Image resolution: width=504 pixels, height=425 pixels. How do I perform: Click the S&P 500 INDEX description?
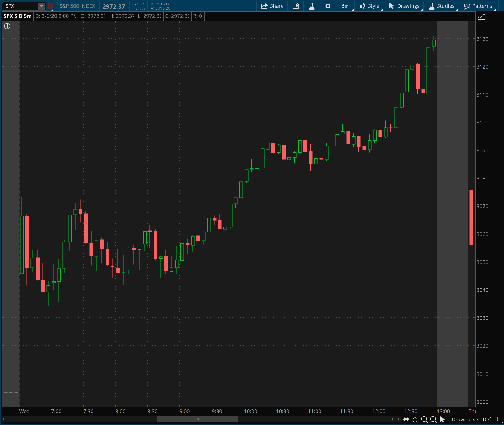(x=77, y=6)
